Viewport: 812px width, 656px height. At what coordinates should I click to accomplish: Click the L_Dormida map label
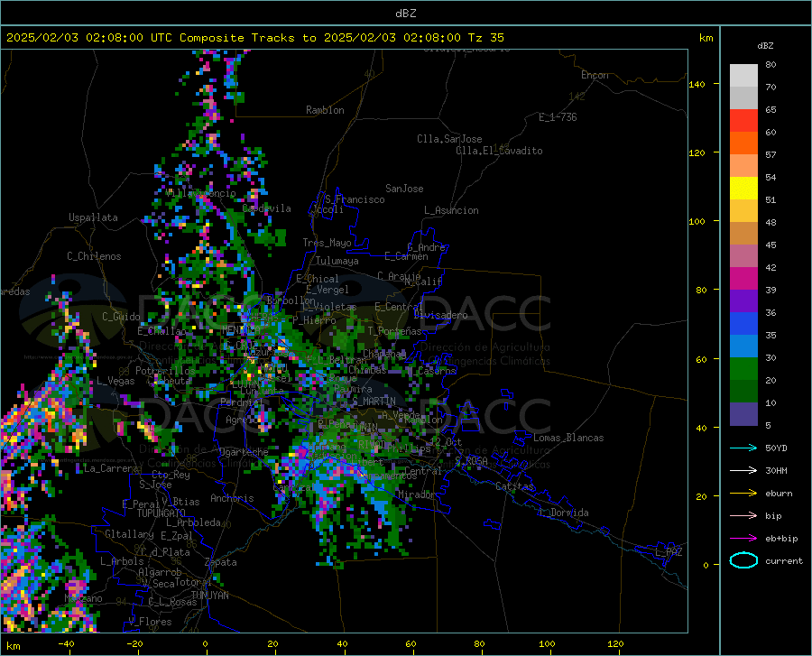pos(563,513)
